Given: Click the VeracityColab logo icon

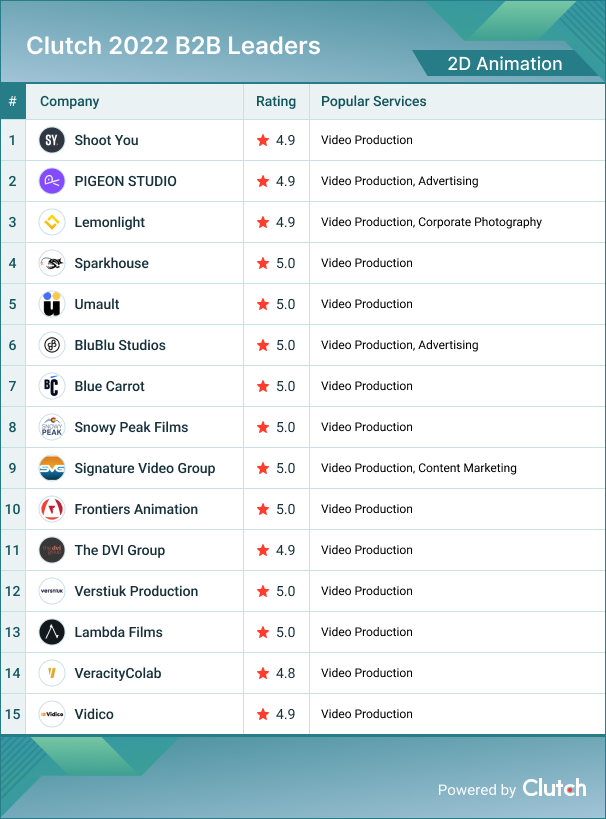Looking at the screenshot, I should coord(52,673).
